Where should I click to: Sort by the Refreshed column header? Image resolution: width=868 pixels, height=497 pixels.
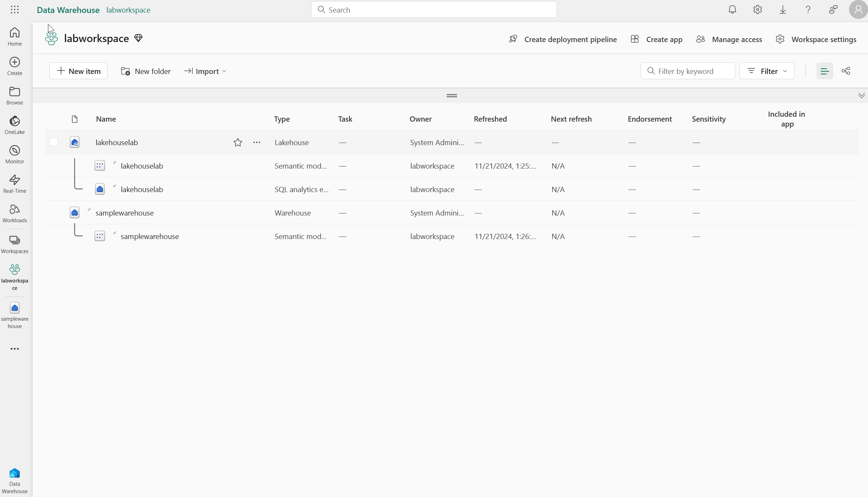[x=490, y=119]
